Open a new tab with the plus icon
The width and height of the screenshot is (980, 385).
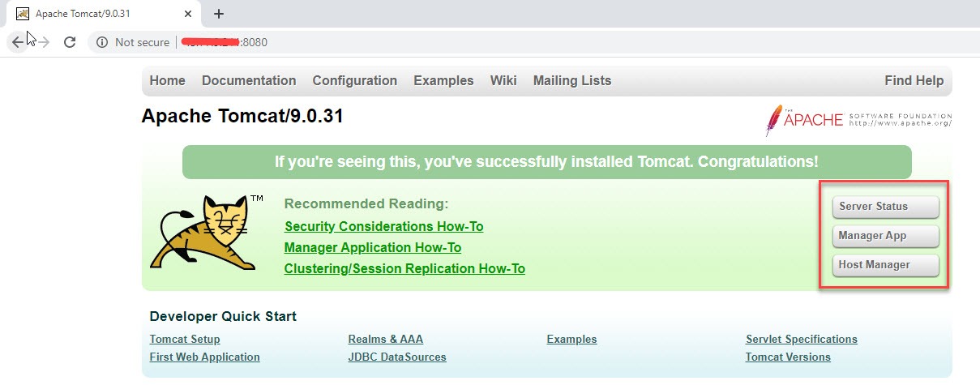click(218, 14)
